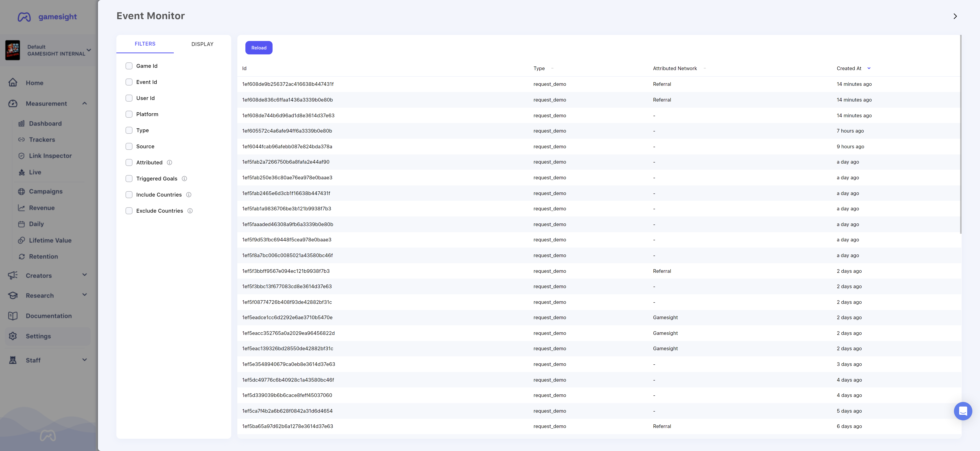Check the Attributed filter checkbox

[x=129, y=163]
